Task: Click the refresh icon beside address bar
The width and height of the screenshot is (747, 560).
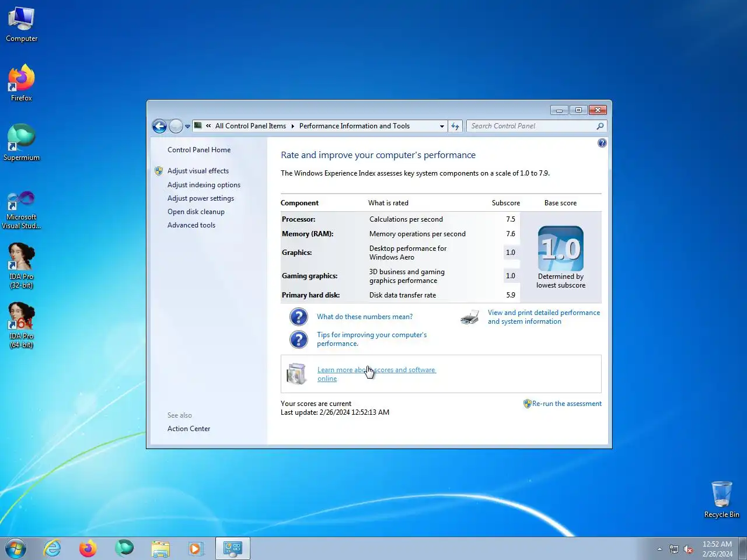Action: (x=455, y=126)
